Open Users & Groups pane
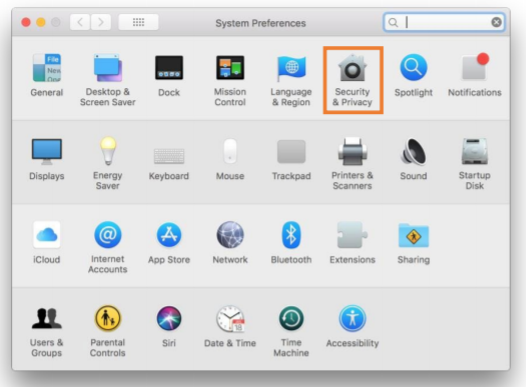The image size is (526, 387). pos(47,331)
